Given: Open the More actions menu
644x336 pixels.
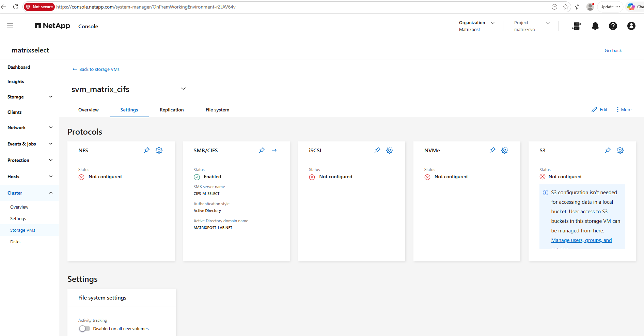Looking at the screenshot, I should pyautogui.click(x=624, y=110).
